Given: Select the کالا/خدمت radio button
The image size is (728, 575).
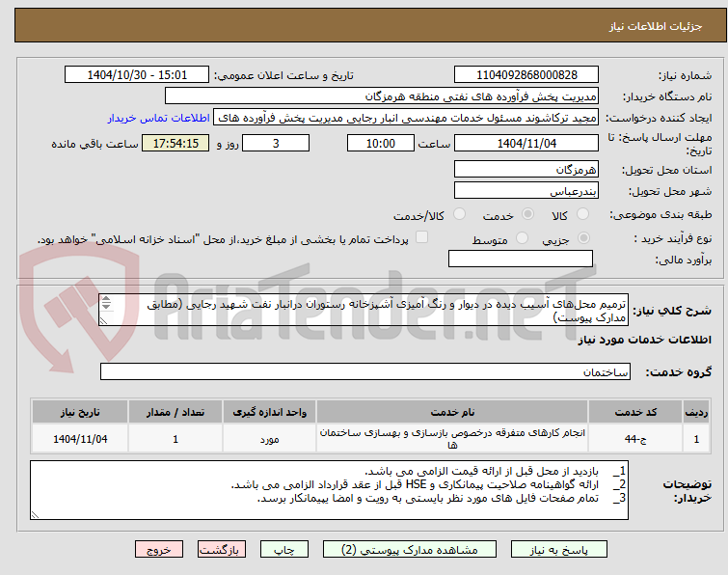Looking at the screenshot, I should tap(459, 214).
